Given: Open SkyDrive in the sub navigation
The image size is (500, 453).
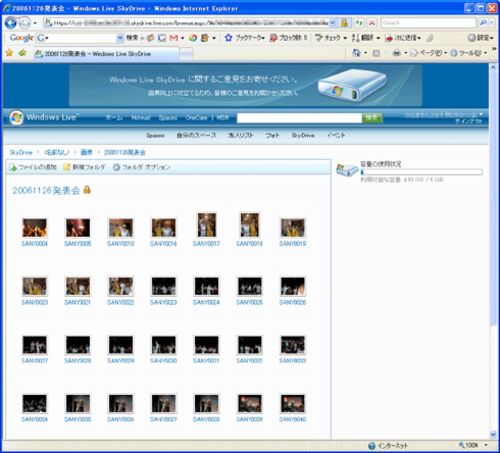Looking at the screenshot, I should pos(303,135).
